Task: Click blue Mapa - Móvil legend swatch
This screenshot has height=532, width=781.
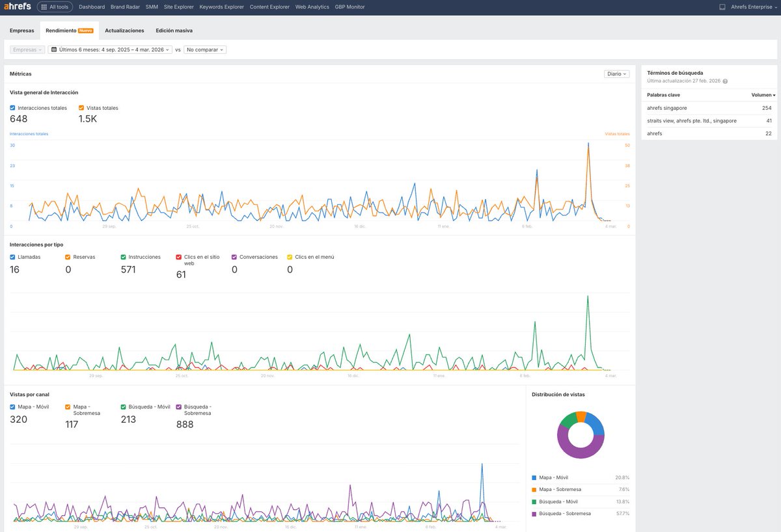Action: (534, 477)
